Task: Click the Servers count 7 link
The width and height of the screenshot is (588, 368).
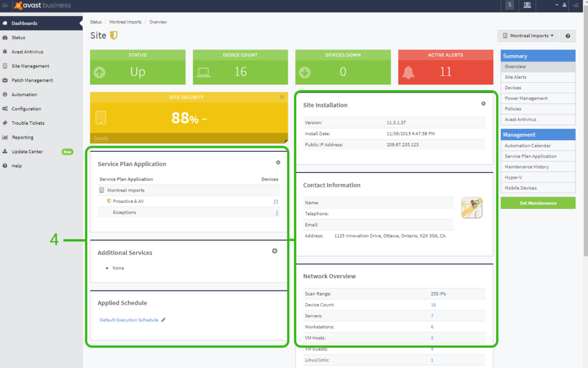Action: pyautogui.click(x=432, y=316)
